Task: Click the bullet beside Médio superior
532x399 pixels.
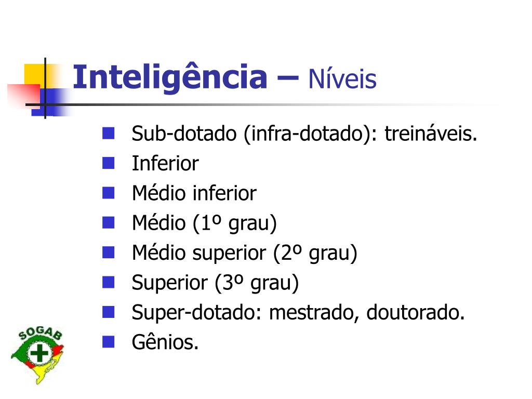Action: [x=108, y=253]
